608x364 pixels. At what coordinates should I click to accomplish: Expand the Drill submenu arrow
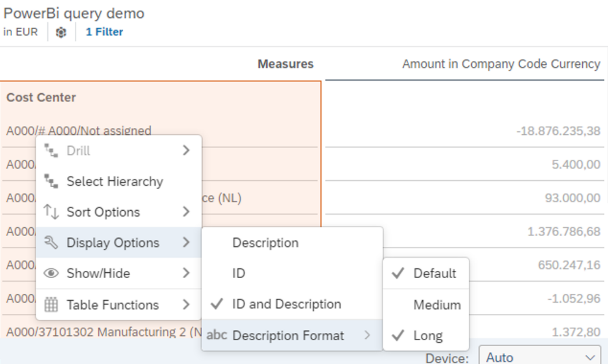pyautogui.click(x=186, y=150)
